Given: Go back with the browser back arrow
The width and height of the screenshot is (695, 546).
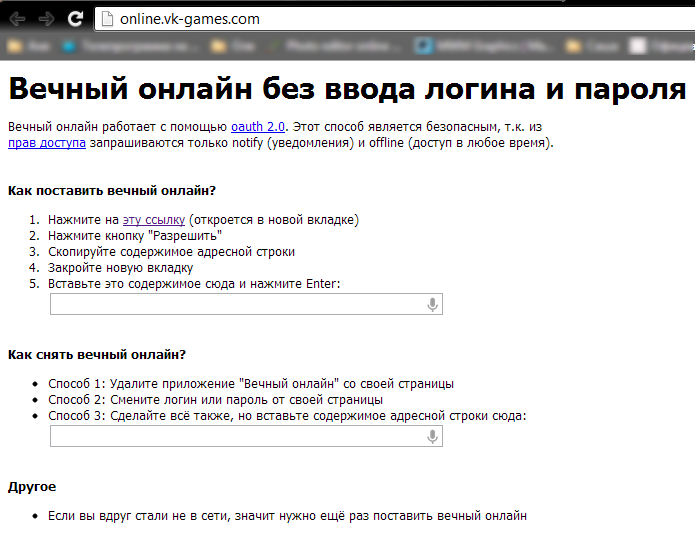Looking at the screenshot, I should coord(18,19).
